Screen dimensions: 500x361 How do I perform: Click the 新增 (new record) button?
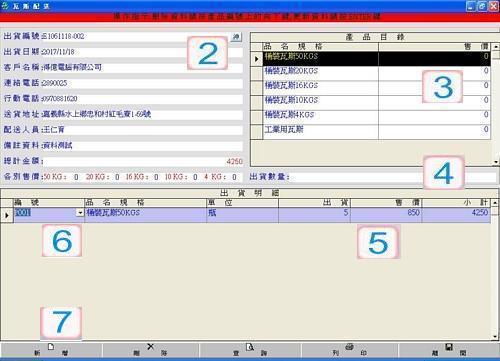click(x=51, y=350)
